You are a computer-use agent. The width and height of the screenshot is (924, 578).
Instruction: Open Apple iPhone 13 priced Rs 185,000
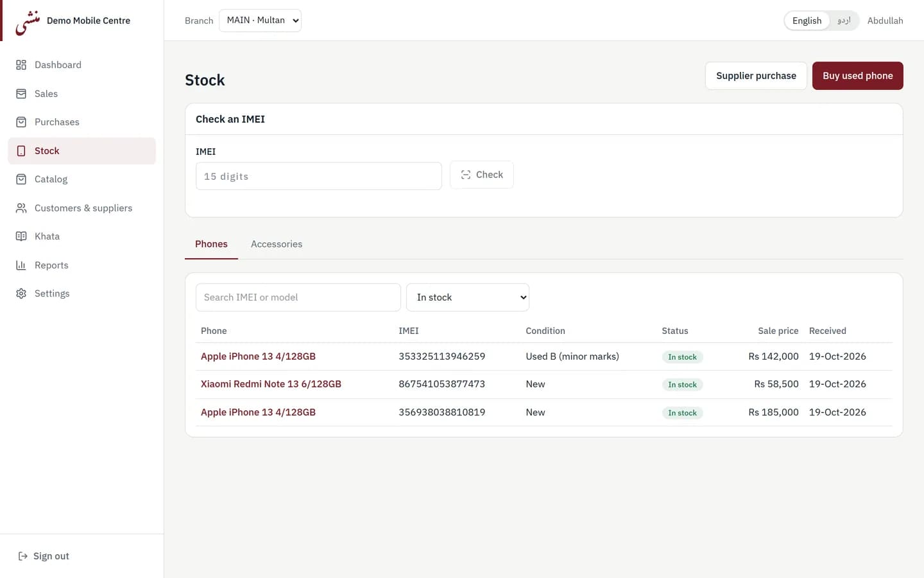[258, 412]
